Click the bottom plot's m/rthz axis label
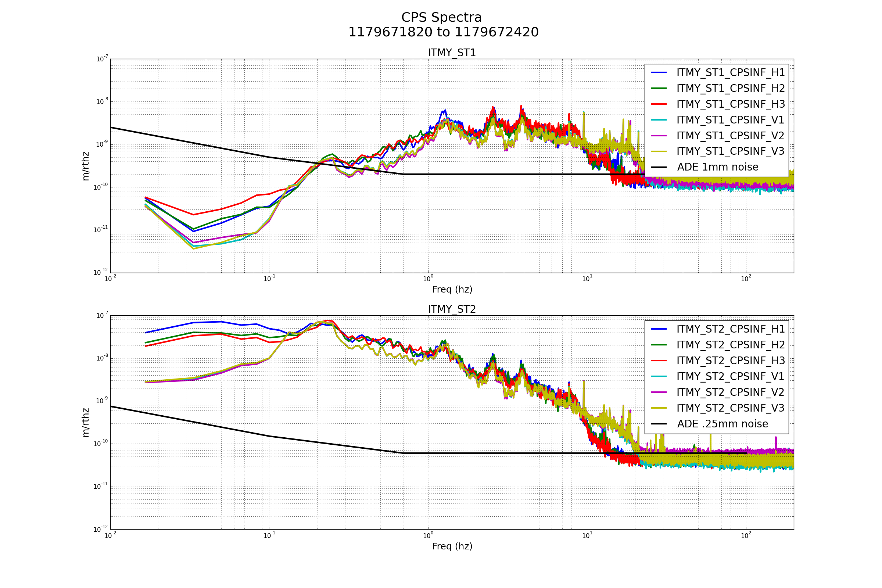This screenshot has width=882, height=588. [86, 423]
